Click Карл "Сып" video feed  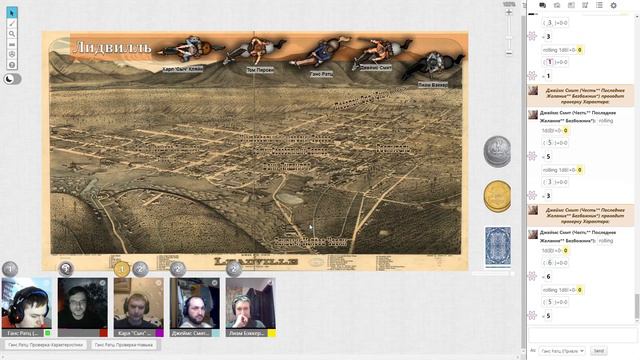coord(139,303)
